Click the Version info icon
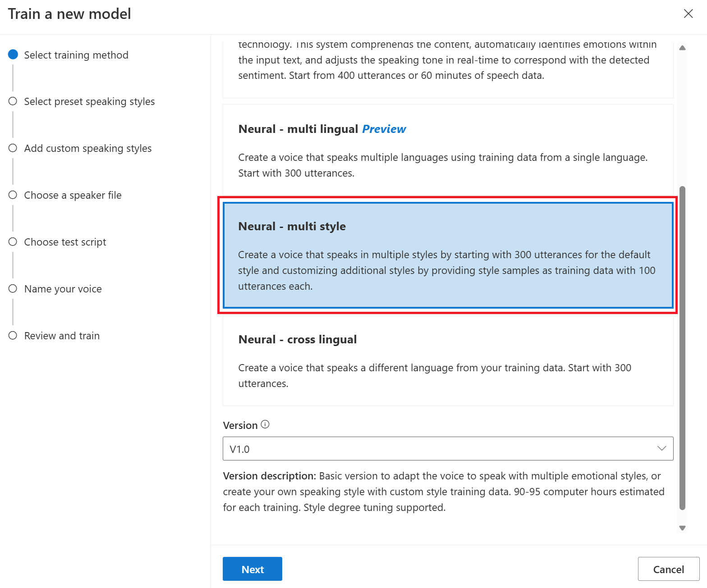707x588 pixels. point(265,424)
